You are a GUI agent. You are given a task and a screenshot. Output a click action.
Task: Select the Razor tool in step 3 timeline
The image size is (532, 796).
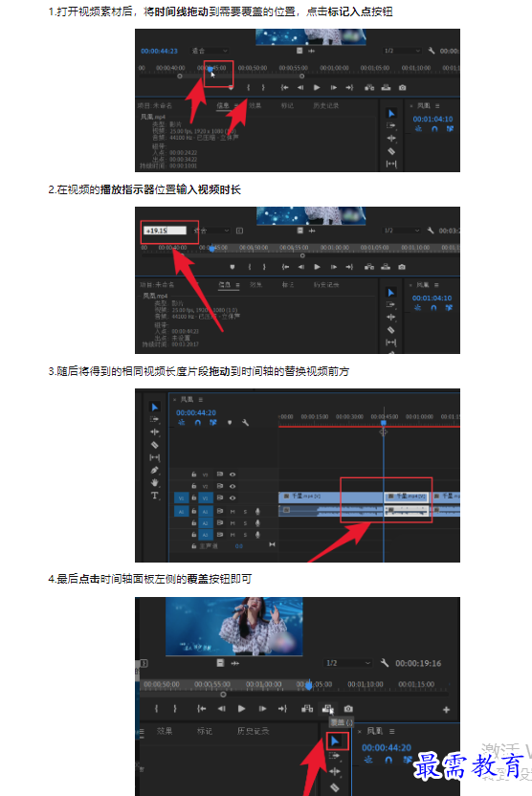(x=154, y=445)
